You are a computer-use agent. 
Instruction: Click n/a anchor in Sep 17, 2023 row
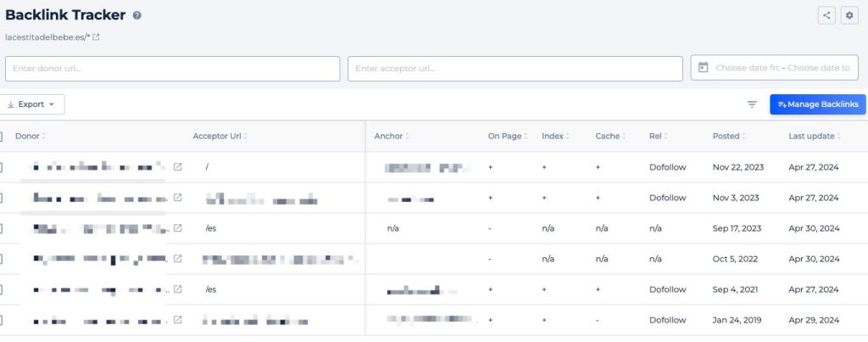(x=393, y=228)
